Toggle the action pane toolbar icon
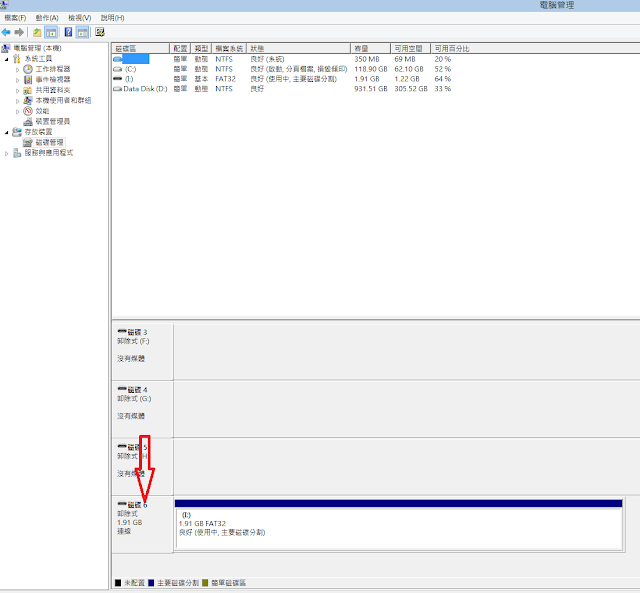Screen dimensions: 640x593 click(x=82, y=32)
